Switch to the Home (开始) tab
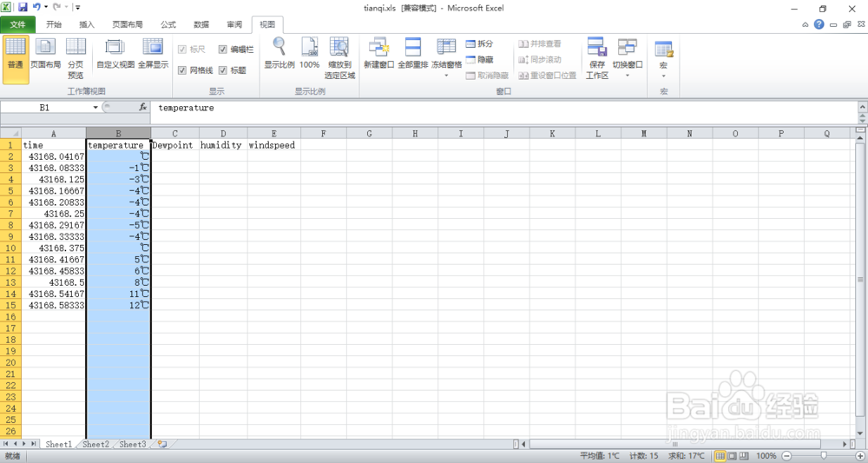The height and width of the screenshot is (463, 868). tap(54, 24)
